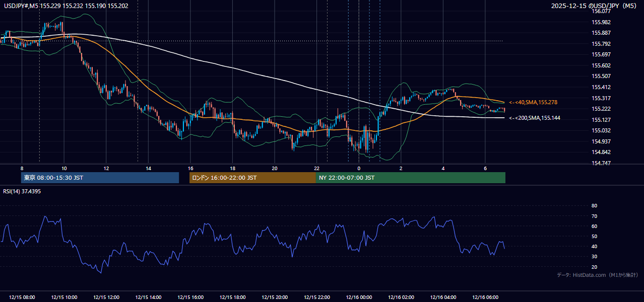
Task: Click hour label 2 under the price chart
Action: tap(401, 168)
